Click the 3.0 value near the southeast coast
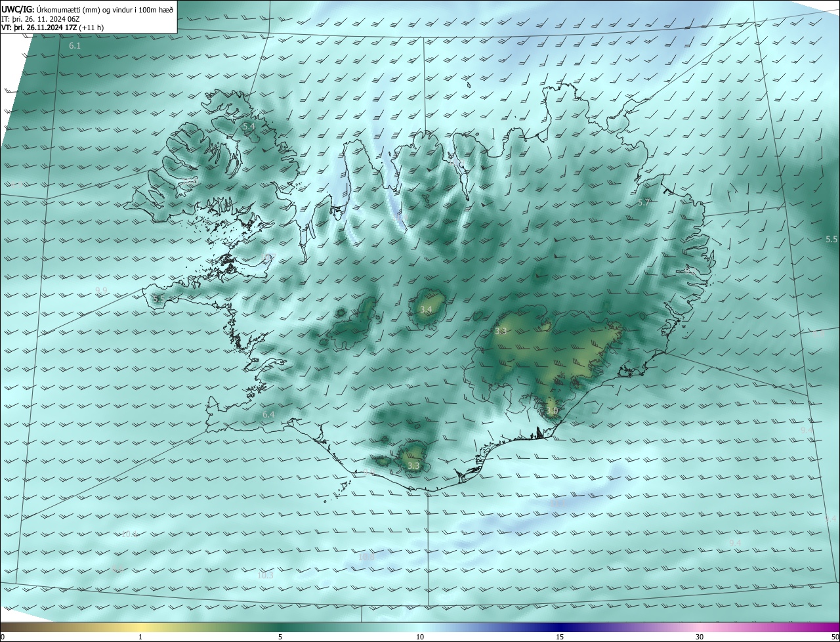 click(x=552, y=412)
